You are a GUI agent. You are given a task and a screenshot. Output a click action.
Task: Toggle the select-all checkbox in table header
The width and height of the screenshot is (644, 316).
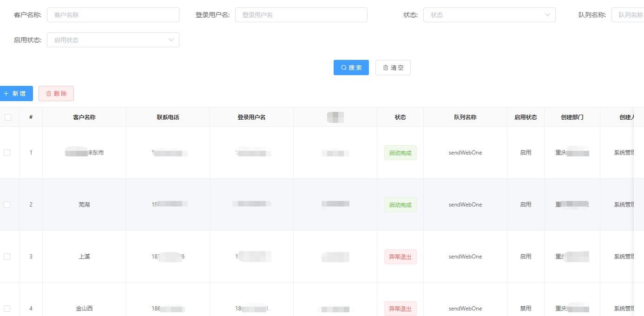tap(8, 117)
